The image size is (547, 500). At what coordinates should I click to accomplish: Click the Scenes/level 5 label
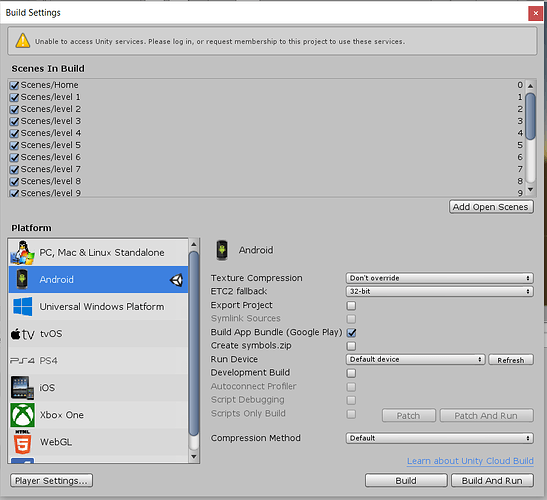[51, 145]
